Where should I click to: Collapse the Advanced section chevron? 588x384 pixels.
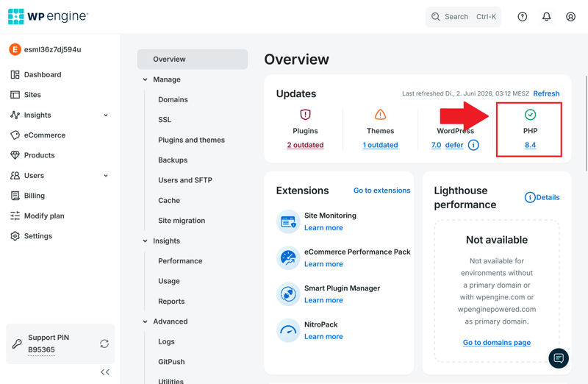(145, 321)
